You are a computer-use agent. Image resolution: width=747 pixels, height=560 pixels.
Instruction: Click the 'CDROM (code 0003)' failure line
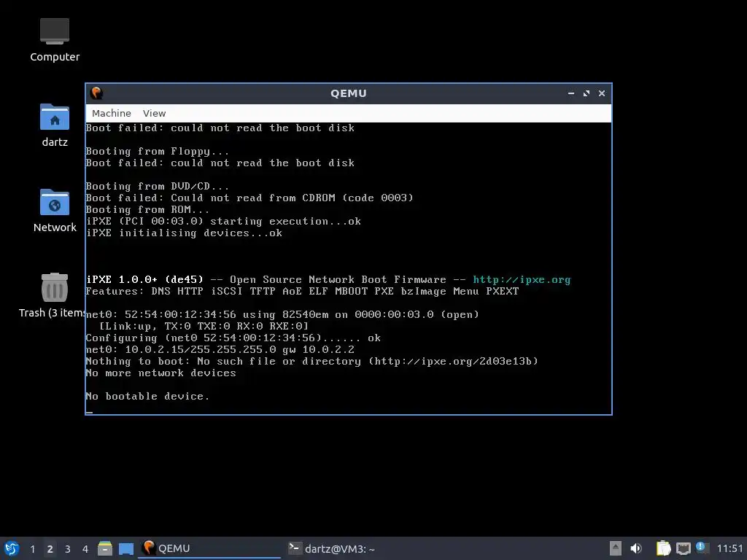pos(249,198)
